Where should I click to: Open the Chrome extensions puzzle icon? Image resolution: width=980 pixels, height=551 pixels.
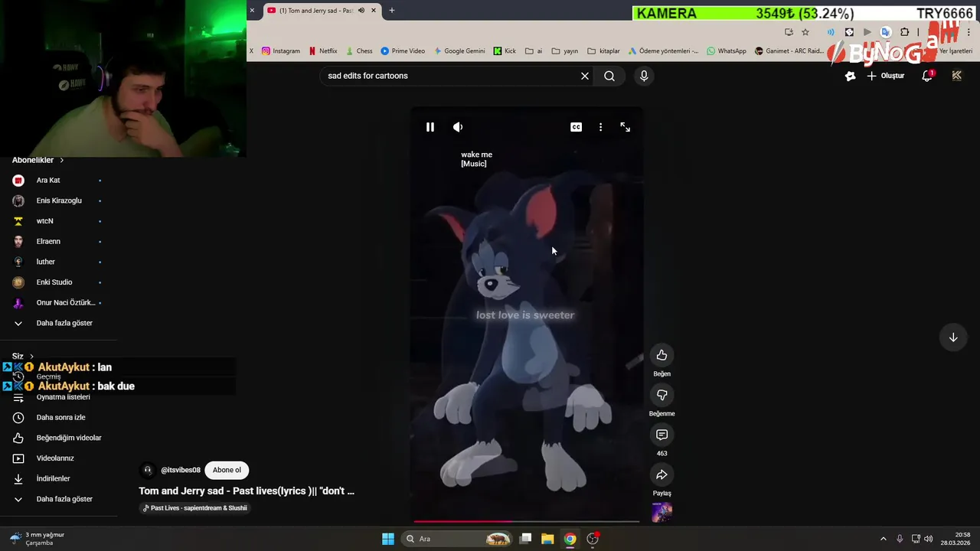(904, 32)
